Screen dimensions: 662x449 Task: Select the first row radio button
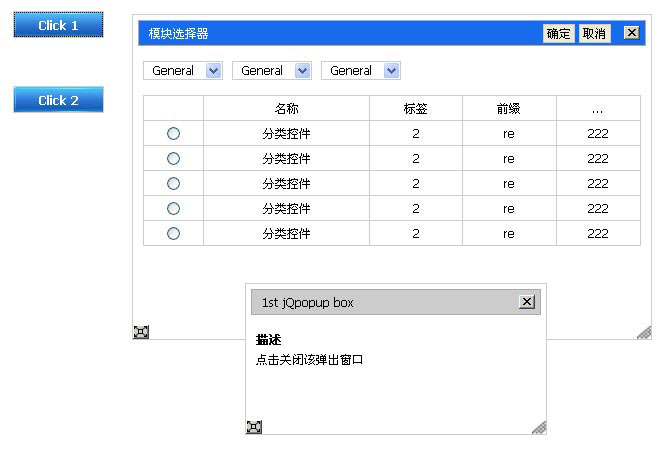click(x=173, y=133)
